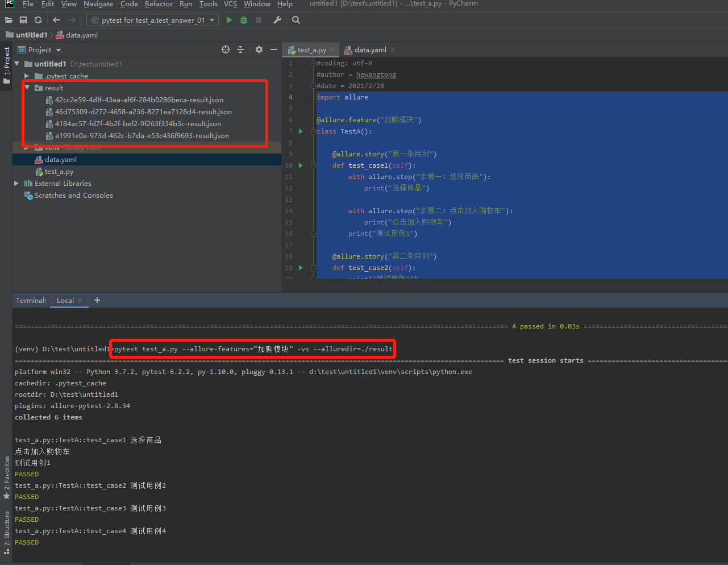Open the Run menu
The height and width of the screenshot is (565, 728).
click(186, 4)
